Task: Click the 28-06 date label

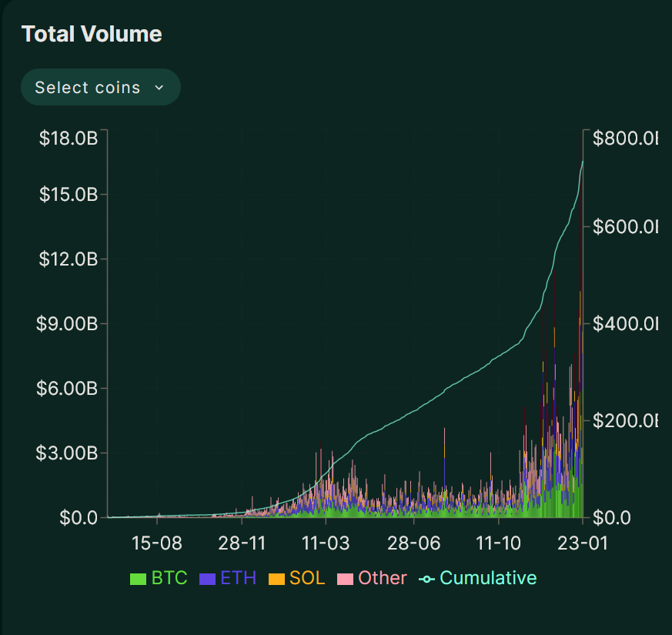Action: (x=414, y=543)
